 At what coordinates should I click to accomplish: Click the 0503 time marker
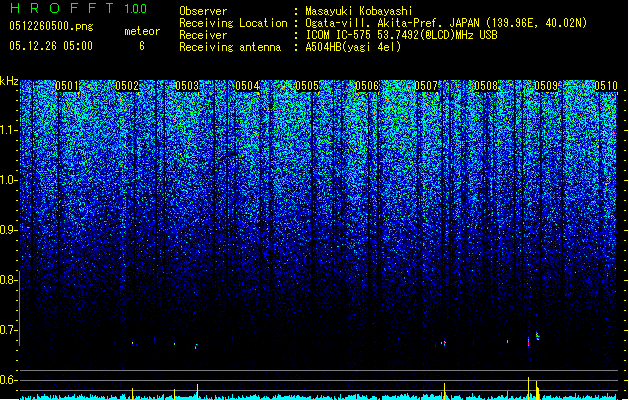tap(187, 86)
